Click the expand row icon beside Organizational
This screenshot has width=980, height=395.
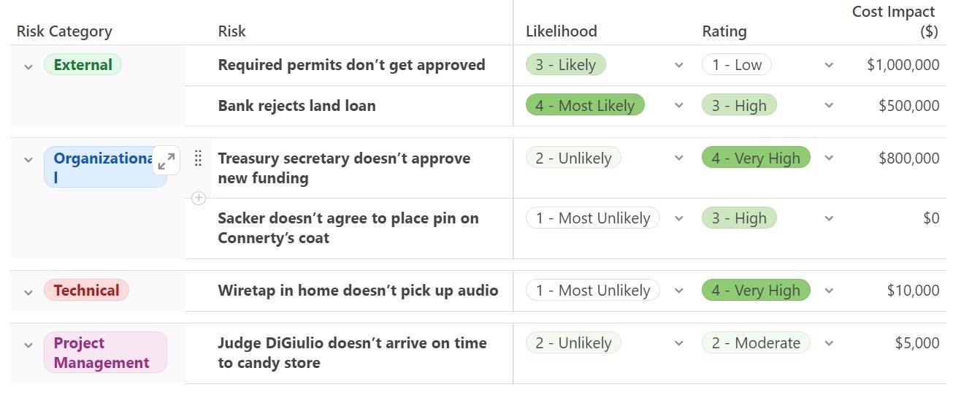tap(166, 161)
